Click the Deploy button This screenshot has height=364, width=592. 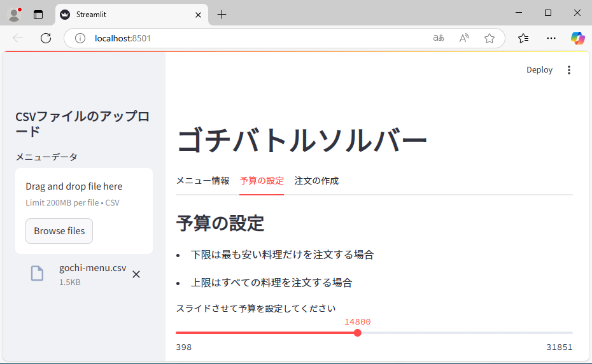[x=539, y=70]
